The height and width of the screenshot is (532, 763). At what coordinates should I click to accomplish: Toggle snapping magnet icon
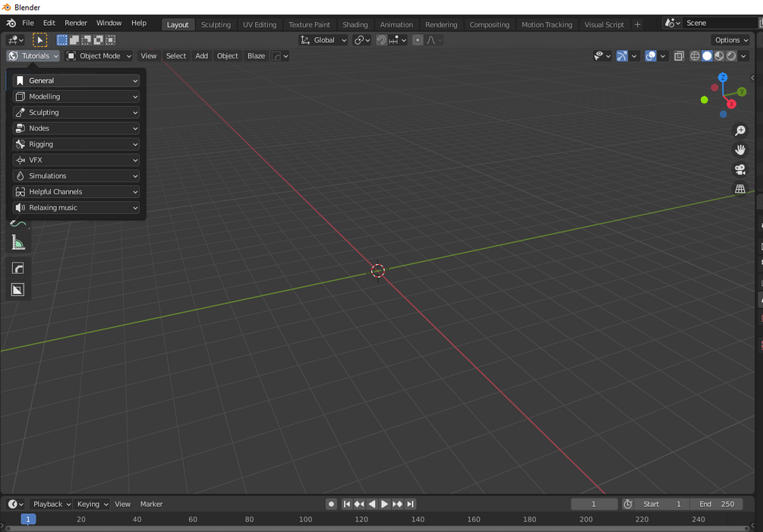(381, 40)
